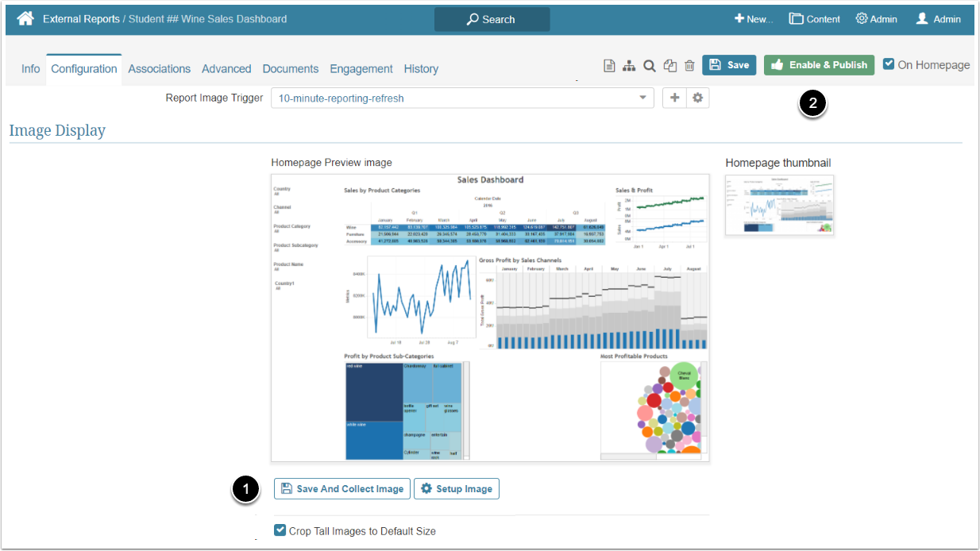This screenshot has width=980, height=551.
Task: Go to the Documents tab
Action: [x=291, y=69]
